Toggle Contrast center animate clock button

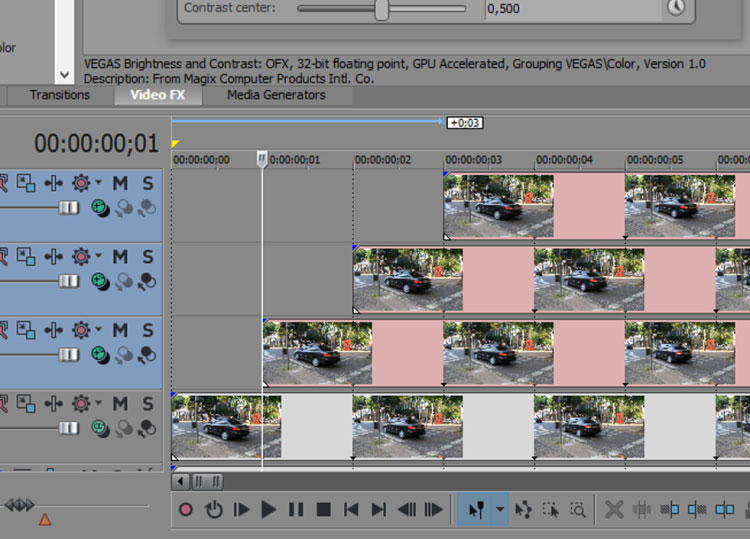(675, 7)
